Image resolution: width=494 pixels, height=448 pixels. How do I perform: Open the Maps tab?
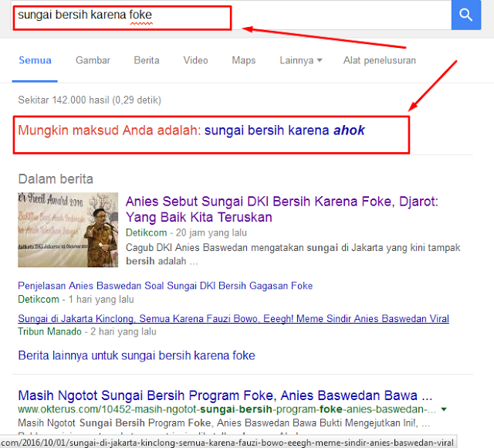pos(244,60)
